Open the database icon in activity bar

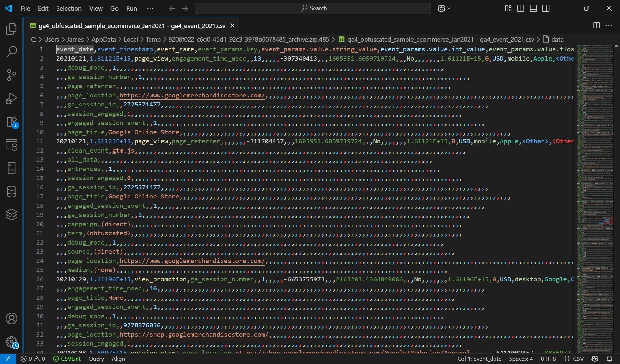point(12,191)
